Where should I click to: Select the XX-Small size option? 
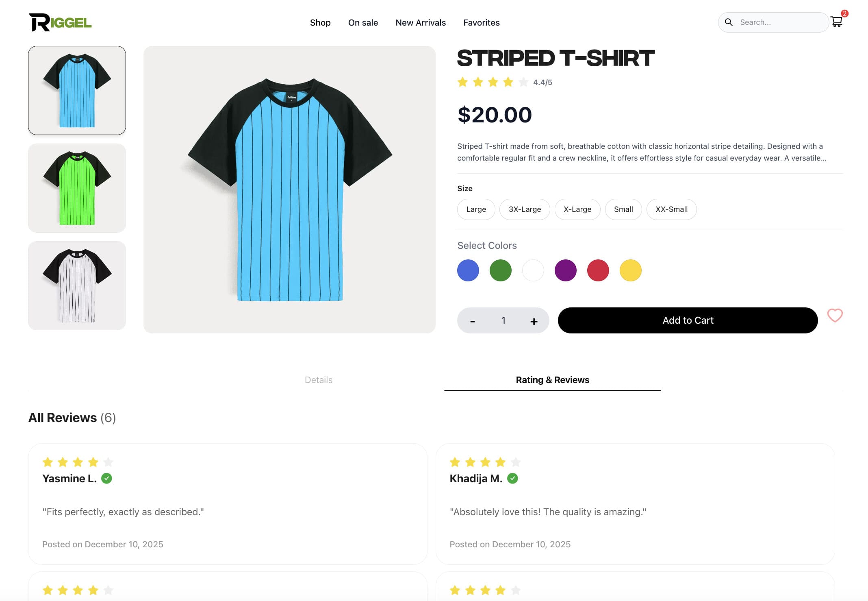671,209
